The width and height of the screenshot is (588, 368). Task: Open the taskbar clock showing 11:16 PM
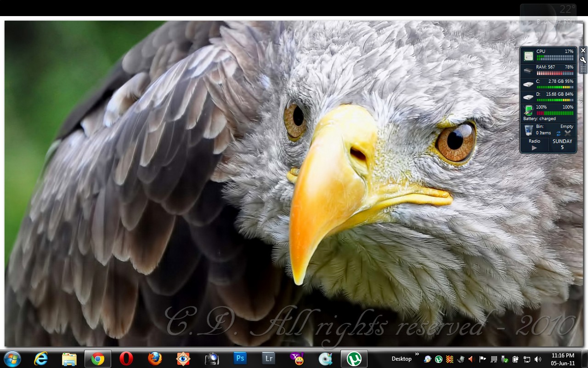point(563,359)
